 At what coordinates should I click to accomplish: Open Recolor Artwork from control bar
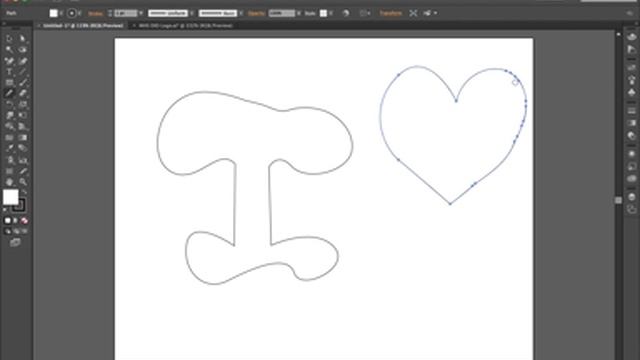[346, 13]
